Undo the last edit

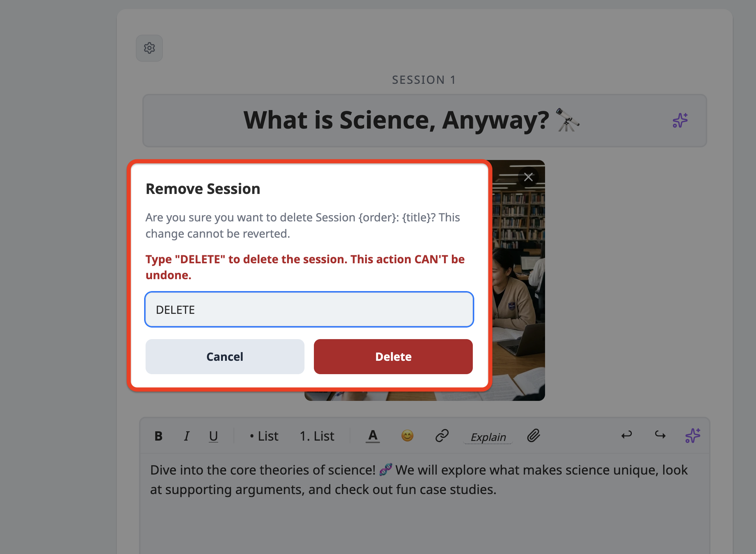pyautogui.click(x=627, y=435)
